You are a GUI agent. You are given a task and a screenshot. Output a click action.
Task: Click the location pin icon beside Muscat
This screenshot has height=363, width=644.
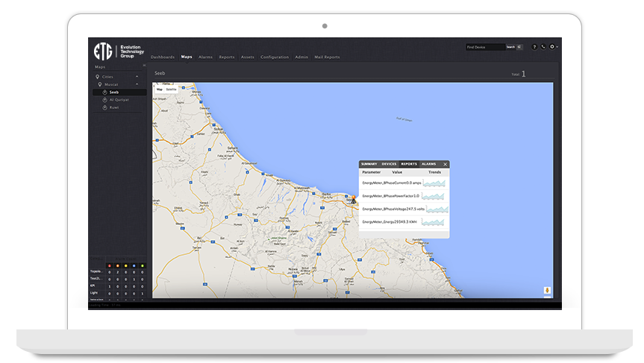click(x=100, y=84)
